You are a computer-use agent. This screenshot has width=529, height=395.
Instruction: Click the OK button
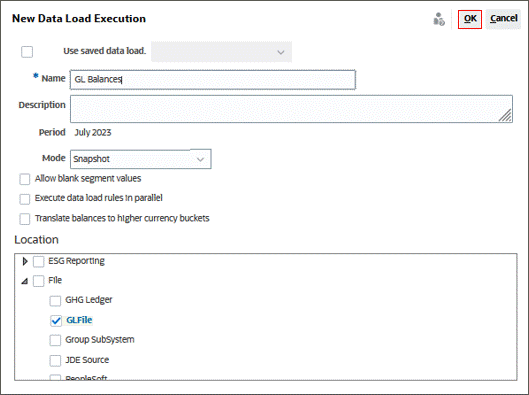coord(470,19)
